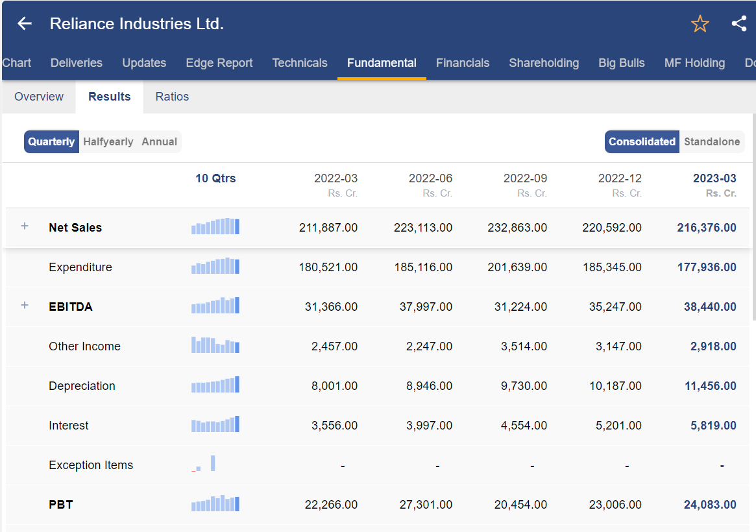756x532 pixels.
Task: Switch to the Overview sub-tab
Action: click(38, 97)
